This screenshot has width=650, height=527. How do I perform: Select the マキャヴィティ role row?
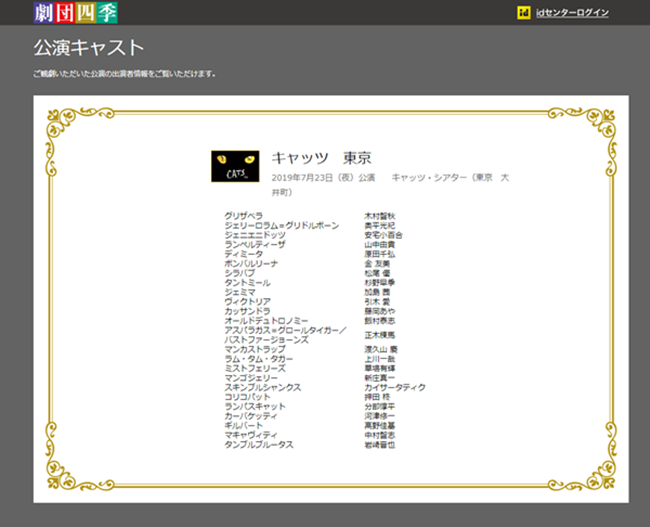251,435
